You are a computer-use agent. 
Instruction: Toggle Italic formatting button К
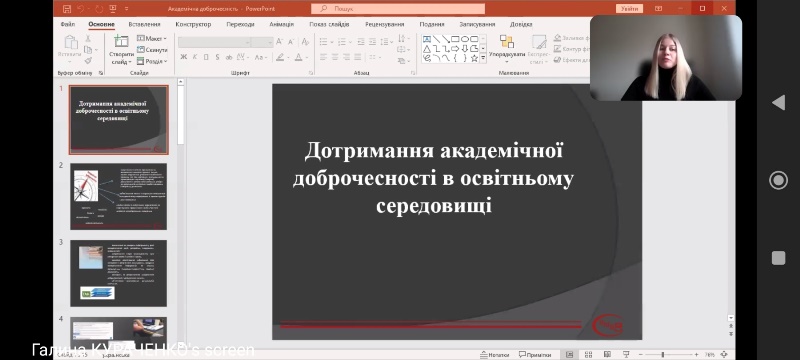[x=195, y=57]
